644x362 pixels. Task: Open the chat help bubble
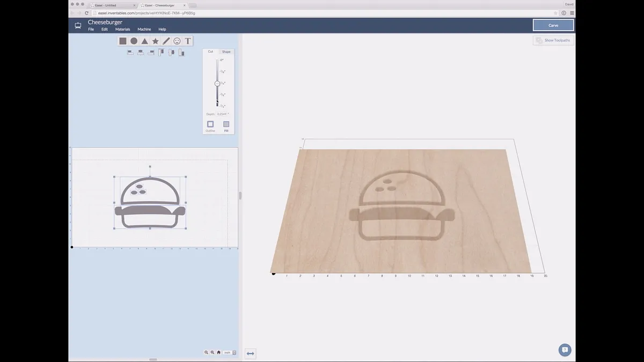(x=564, y=350)
